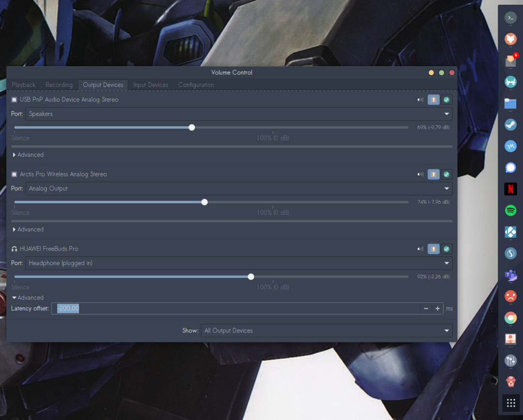
Task: Open the system monitor pulse icon
Action: [511, 146]
